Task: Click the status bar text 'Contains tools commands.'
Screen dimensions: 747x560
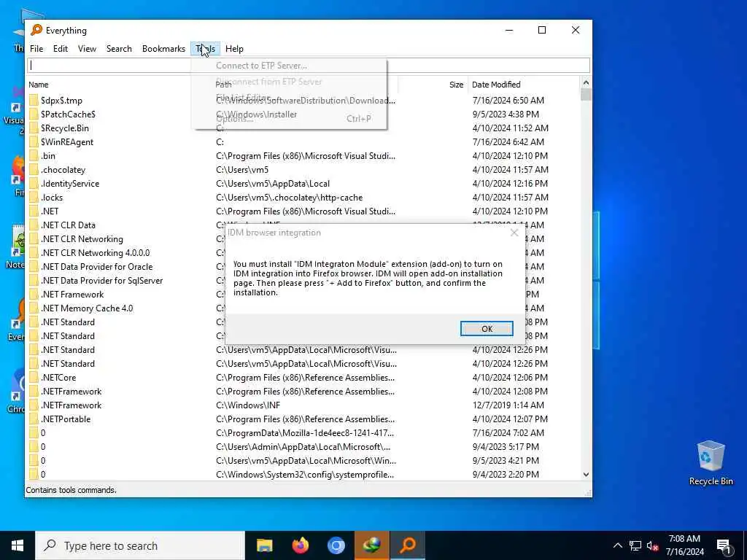Action: [x=71, y=490]
